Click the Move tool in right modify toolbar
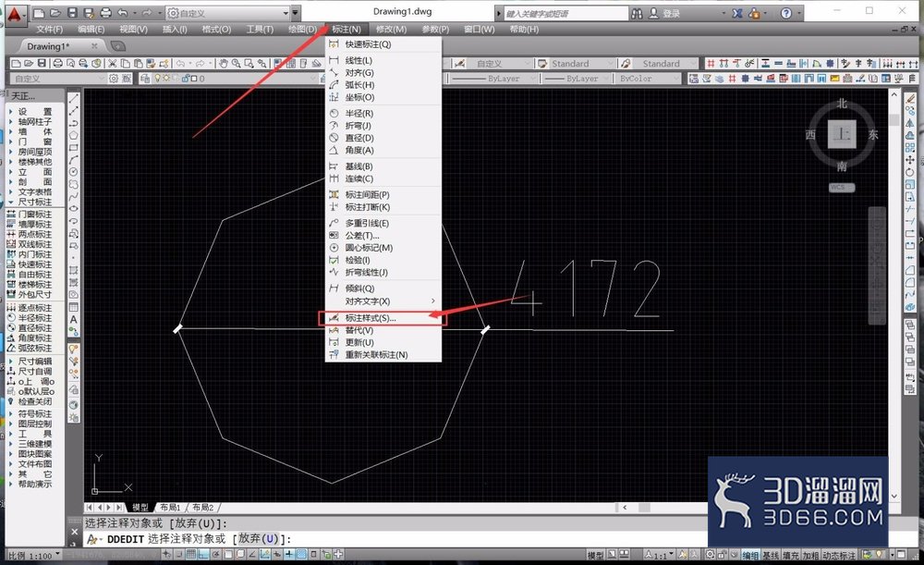Viewport: 924px width, 565px height. 910,160
